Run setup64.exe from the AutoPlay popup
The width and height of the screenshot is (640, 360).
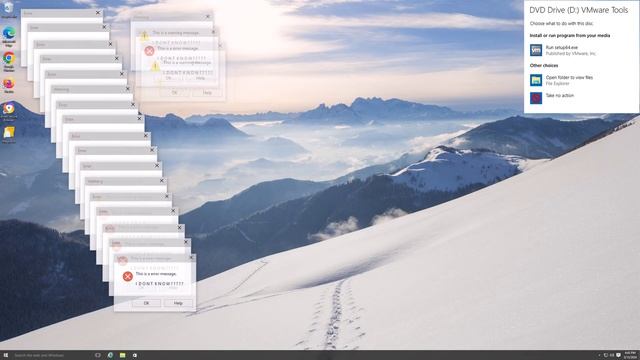coord(571,50)
